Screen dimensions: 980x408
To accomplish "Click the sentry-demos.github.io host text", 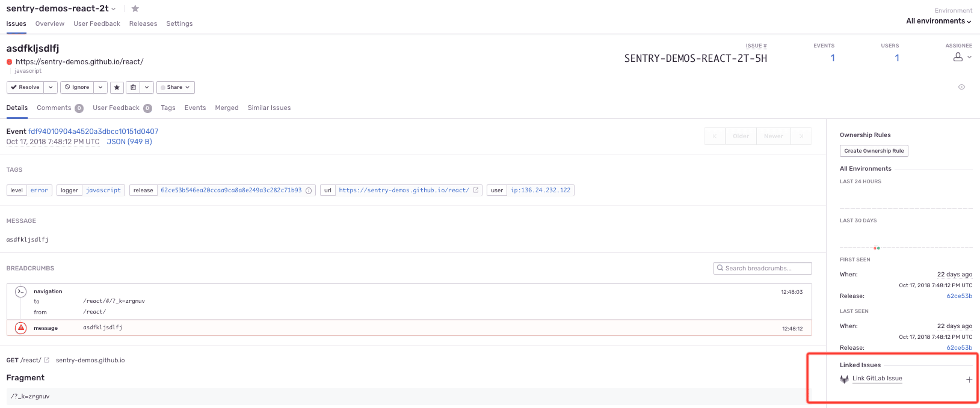I will click(x=90, y=361).
